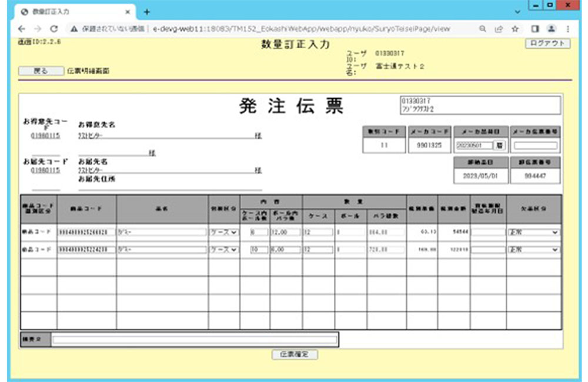Click the user name text 富士通テスト2
588x382 pixels.
(x=400, y=66)
